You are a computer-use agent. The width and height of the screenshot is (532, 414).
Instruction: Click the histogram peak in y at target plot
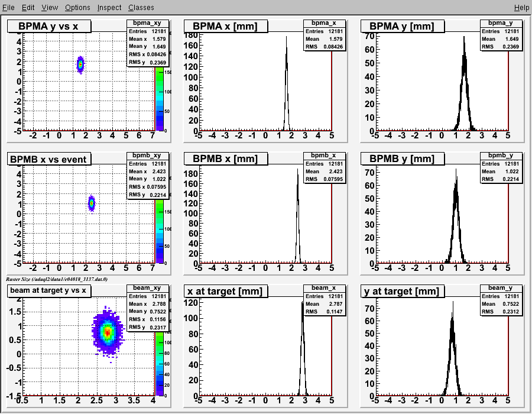[x=453, y=303]
